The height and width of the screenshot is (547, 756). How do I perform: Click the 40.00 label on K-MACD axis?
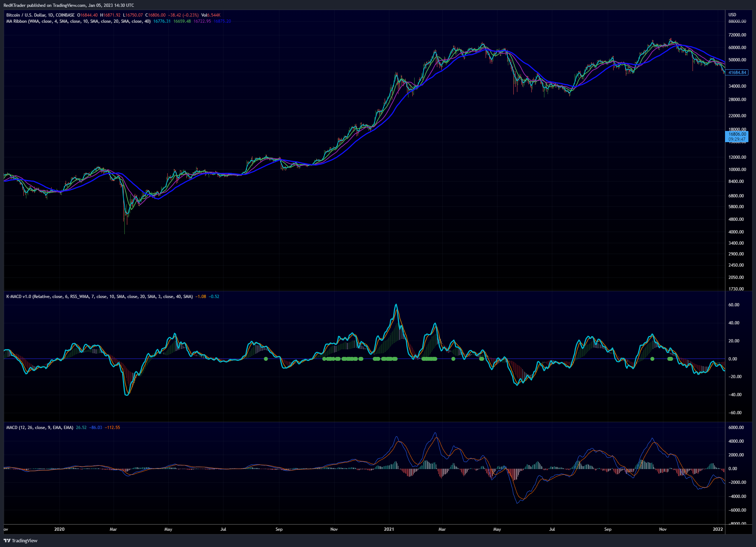coord(734,323)
